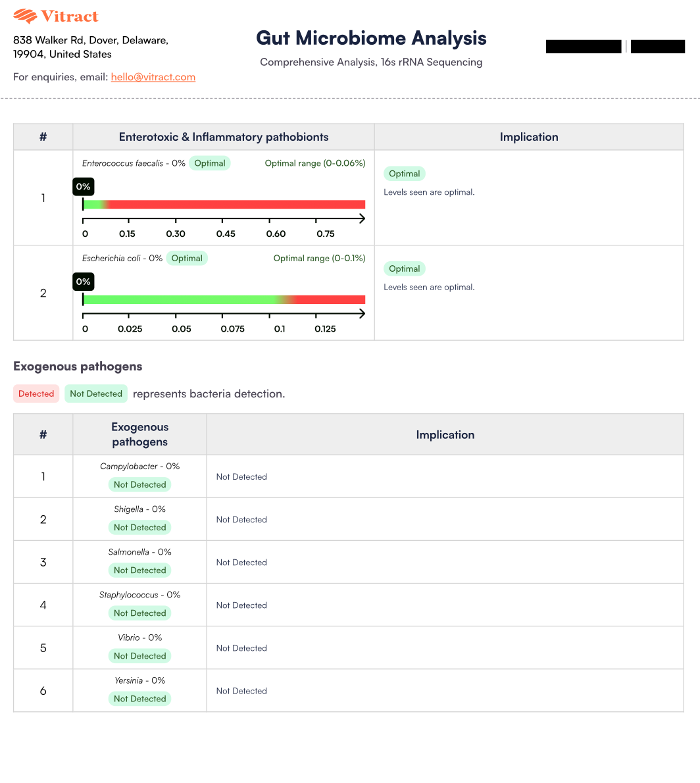Click the Enterotoxic & Inflammatory pathobionts column header
The image size is (700, 783).
[224, 137]
